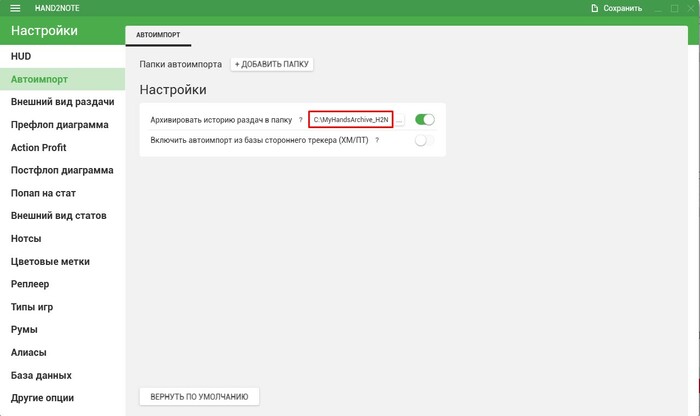Click the Сохранить save button

(617, 8)
